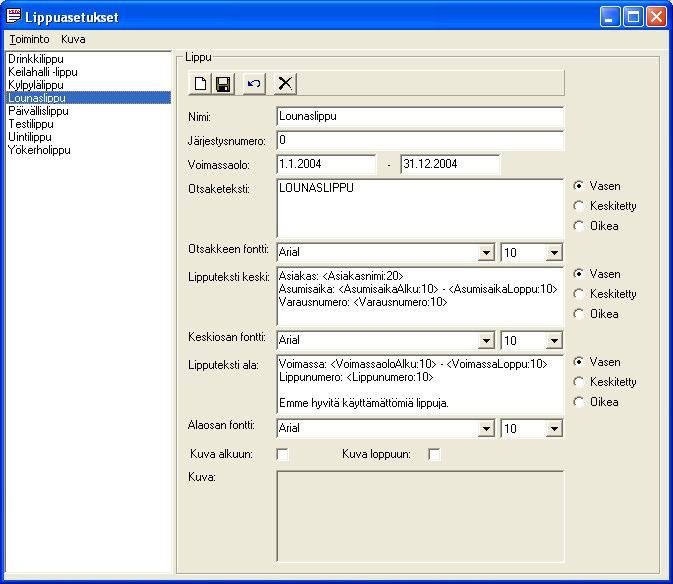The height and width of the screenshot is (584, 673).
Task: Click the Lipputeksti ala text area
Action: [x=420, y=384]
